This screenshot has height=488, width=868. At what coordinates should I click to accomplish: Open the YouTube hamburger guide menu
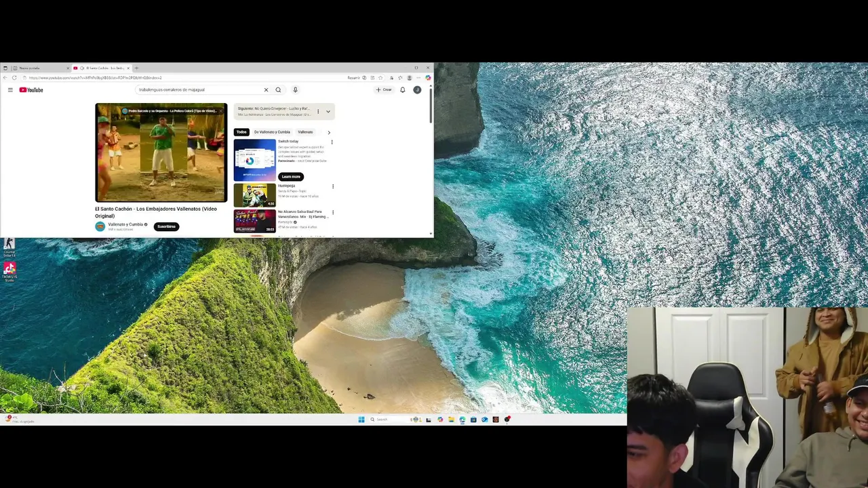tap(10, 89)
